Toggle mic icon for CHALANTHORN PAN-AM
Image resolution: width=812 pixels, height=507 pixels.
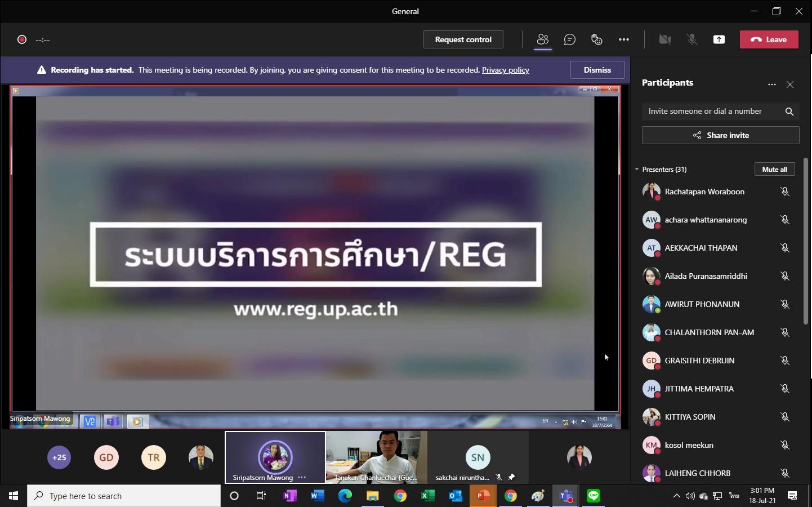(x=785, y=332)
